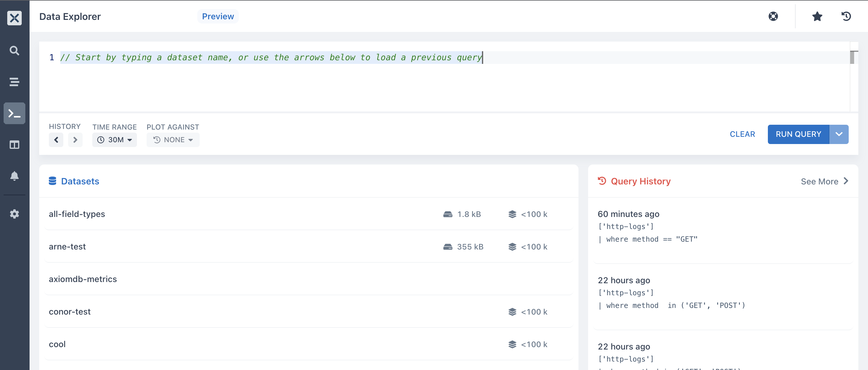Open the settings gear icon
The image size is (868, 370).
click(14, 214)
